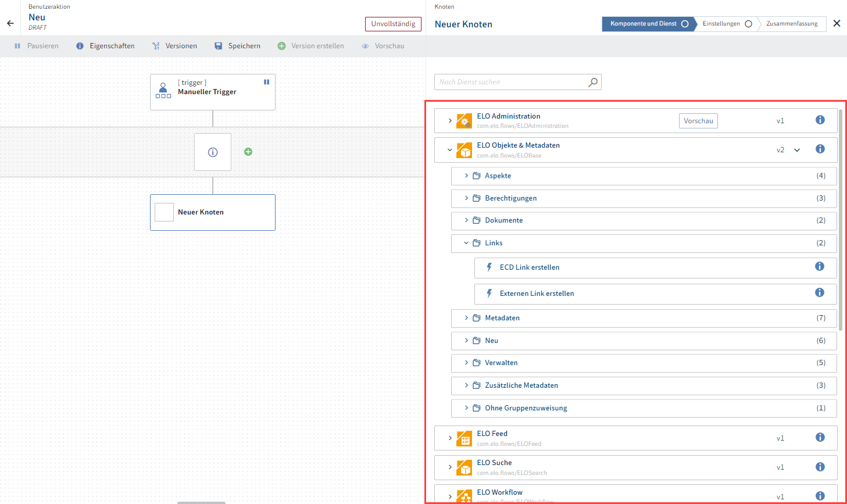Select Externen Link erstellen service
This screenshot has height=504, width=847.
coord(655,294)
